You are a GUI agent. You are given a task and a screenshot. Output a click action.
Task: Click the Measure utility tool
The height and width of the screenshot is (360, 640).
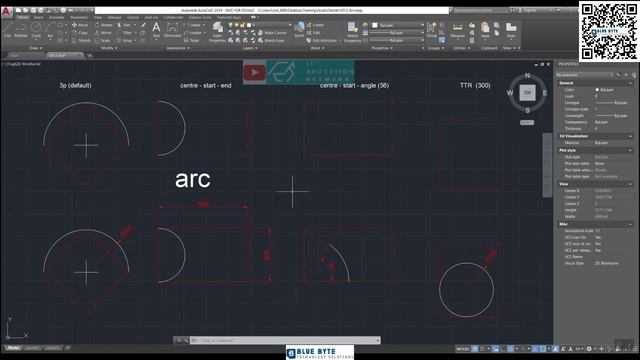[458, 30]
